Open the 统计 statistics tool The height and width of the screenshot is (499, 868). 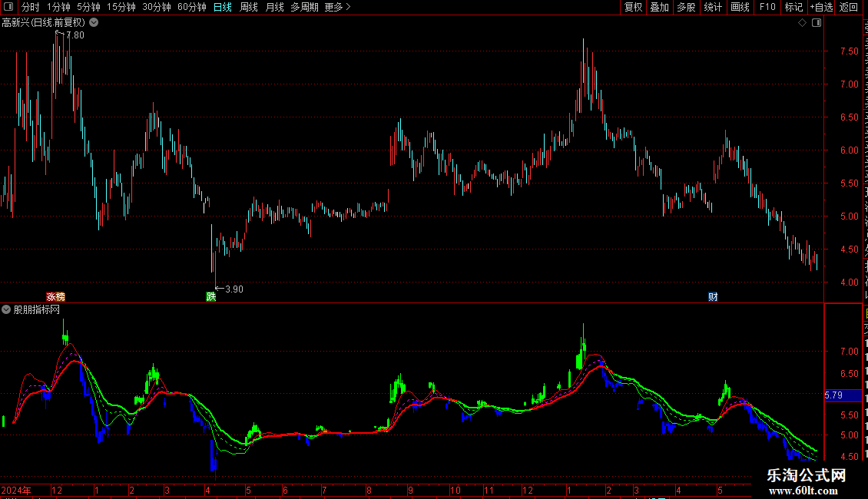pos(713,7)
